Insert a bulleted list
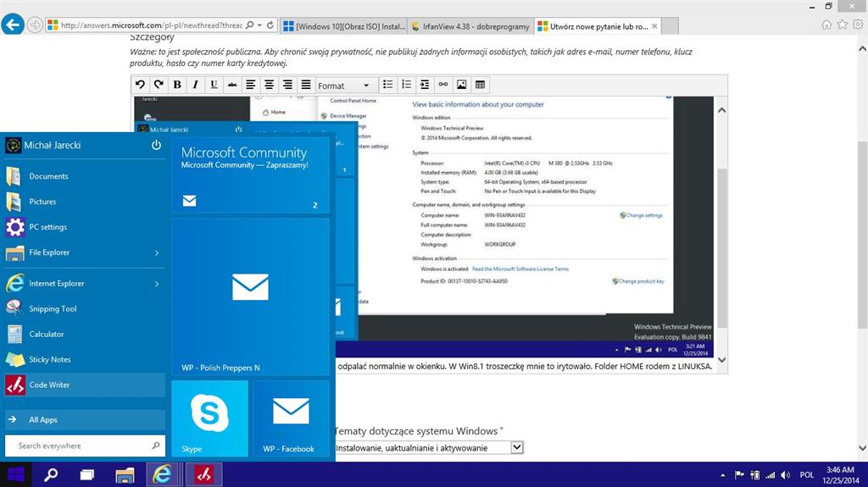 pos(388,85)
